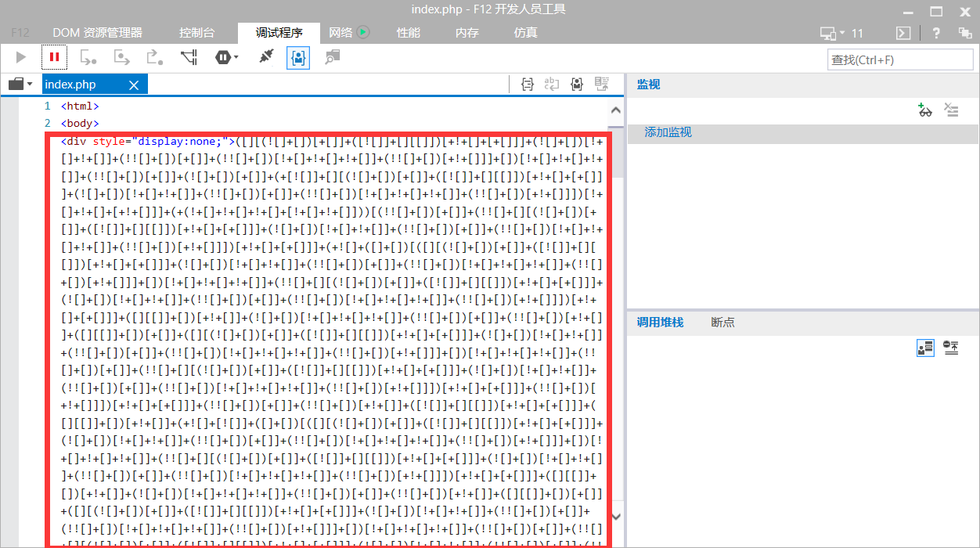980x548 pixels.
Task: Click the disconnect debugger plug icon
Action: click(266, 57)
